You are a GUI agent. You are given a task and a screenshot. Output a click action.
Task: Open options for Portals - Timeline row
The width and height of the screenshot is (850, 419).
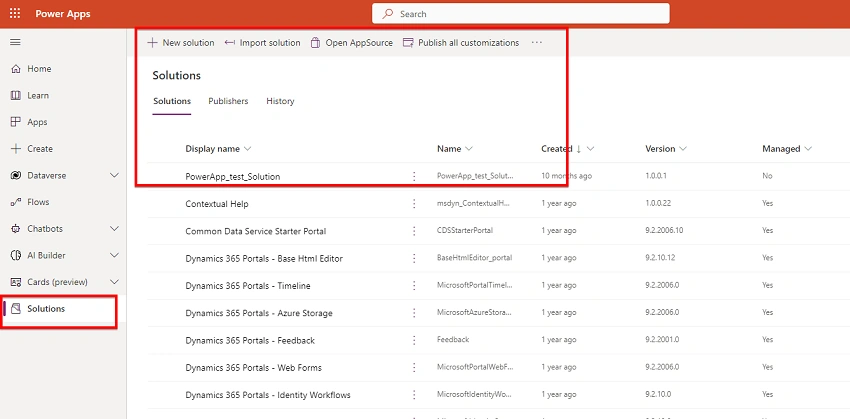(x=414, y=286)
